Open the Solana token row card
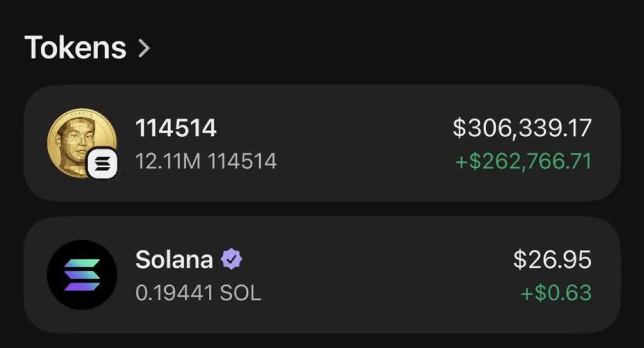Screen dimensions: 644x348 pos(322,275)
